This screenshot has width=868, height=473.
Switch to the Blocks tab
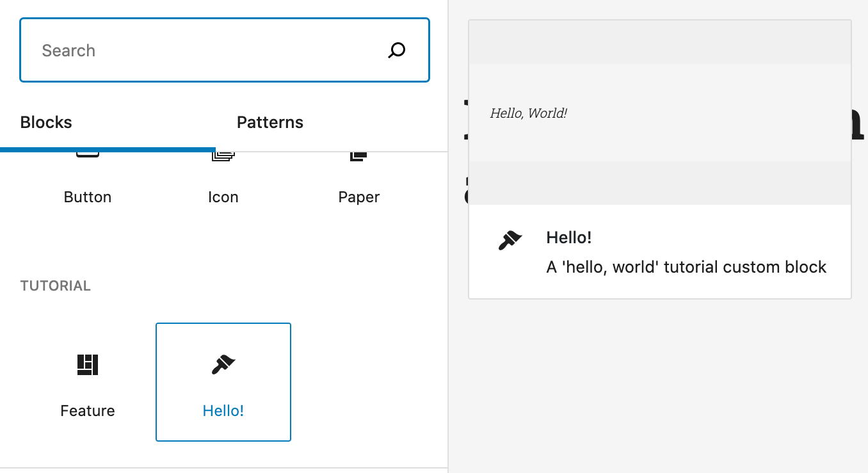(x=46, y=122)
